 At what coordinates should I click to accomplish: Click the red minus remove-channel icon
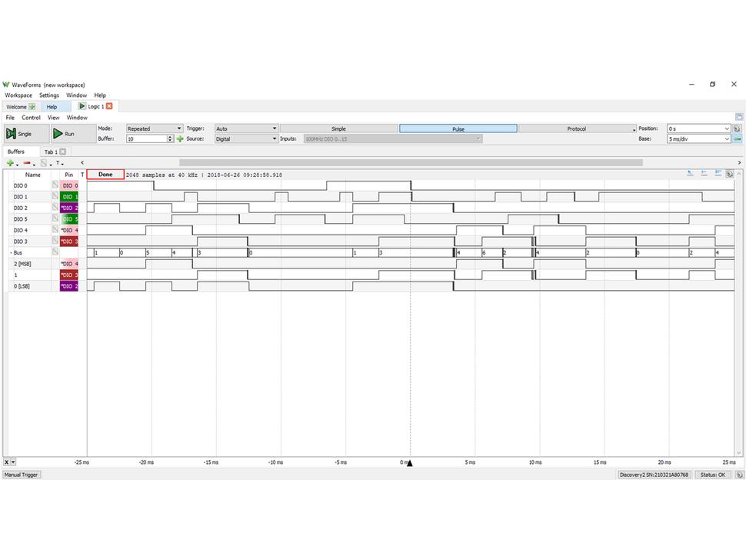click(27, 163)
